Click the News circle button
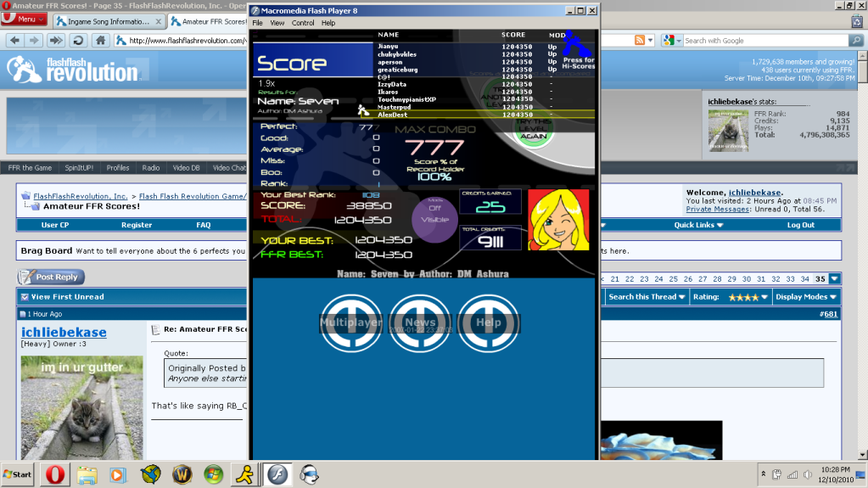Screen dimensions: 868x488 [419, 323]
